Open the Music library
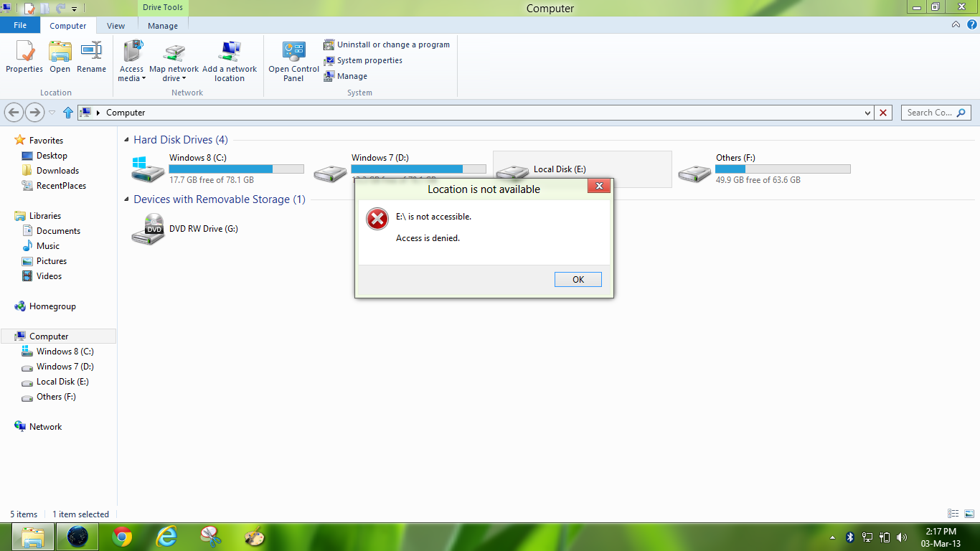The width and height of the screenshot is (980, 551). [x=48, y=246]
